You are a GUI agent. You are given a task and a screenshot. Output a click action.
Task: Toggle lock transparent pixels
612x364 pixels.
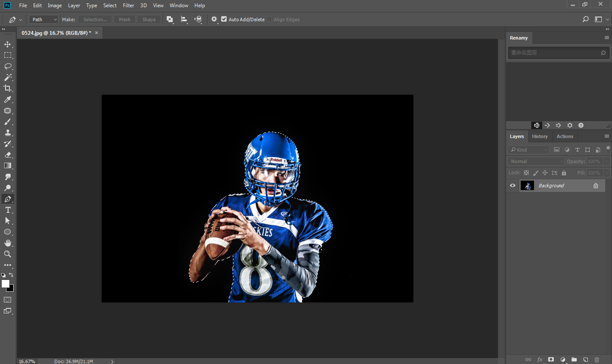click(526, 173)
